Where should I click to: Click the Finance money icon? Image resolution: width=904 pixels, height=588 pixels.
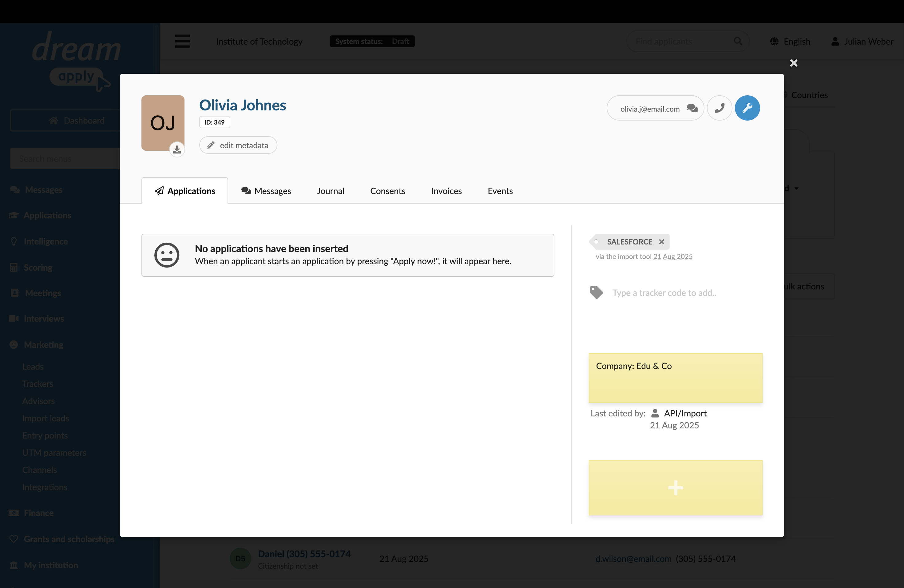pos(14,513)
